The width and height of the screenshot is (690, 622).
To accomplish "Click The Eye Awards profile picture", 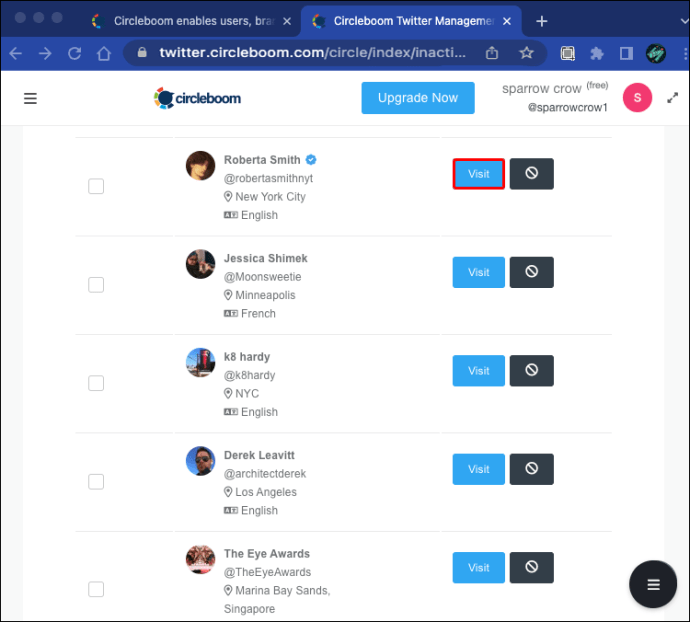I will click(200, 559).
